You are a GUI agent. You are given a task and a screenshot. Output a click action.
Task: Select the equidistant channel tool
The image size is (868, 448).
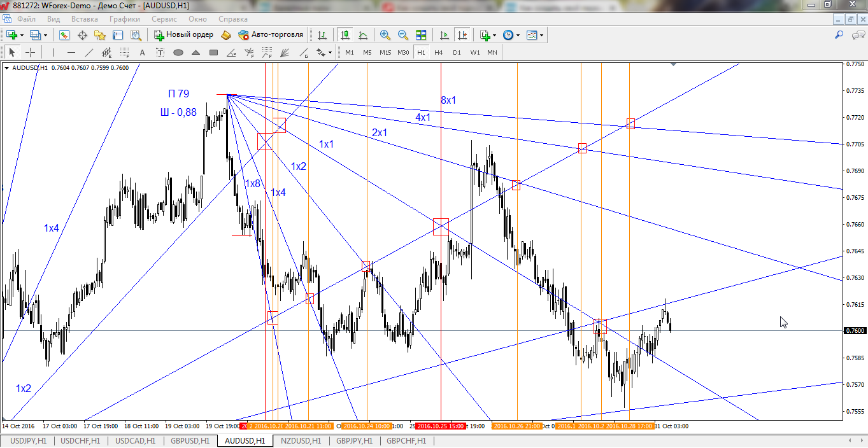coord(107,52)
